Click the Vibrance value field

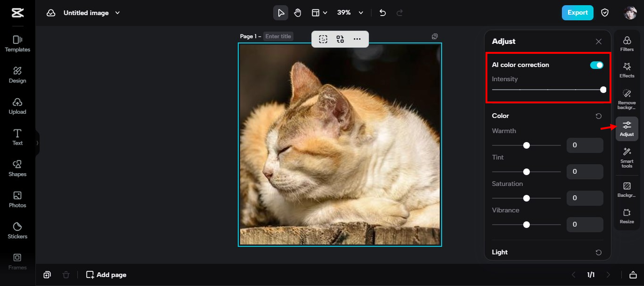tap(585, 225)
